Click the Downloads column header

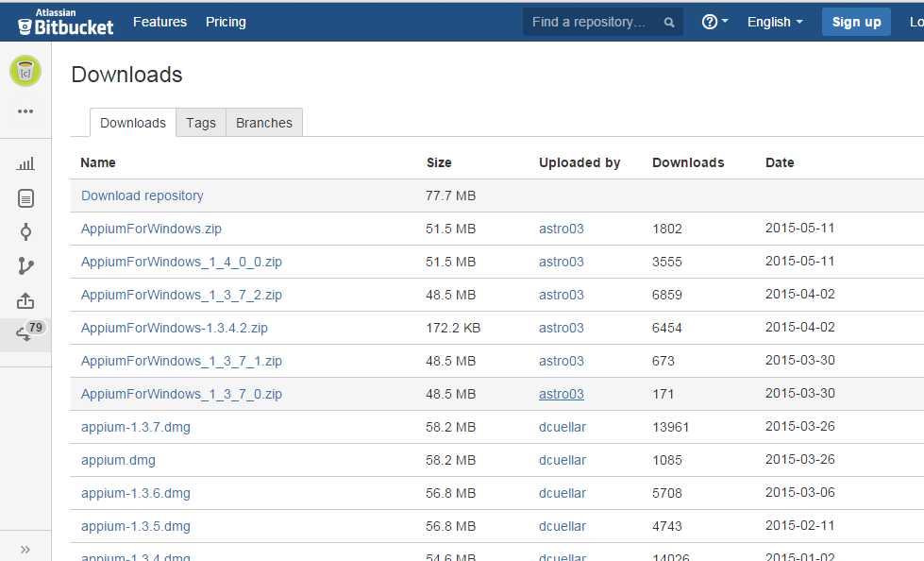[x=688, y=162]
